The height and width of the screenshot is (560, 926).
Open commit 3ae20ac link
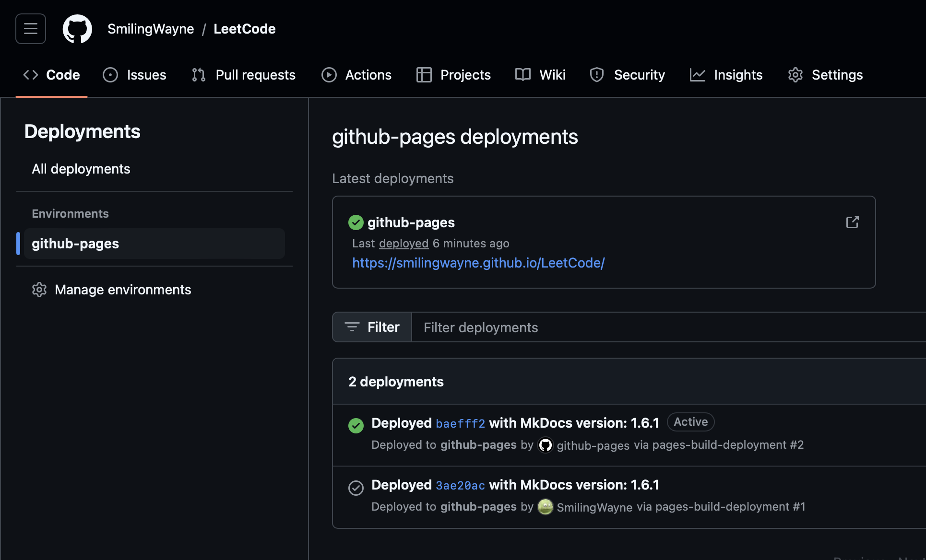(x=461, y=486)
